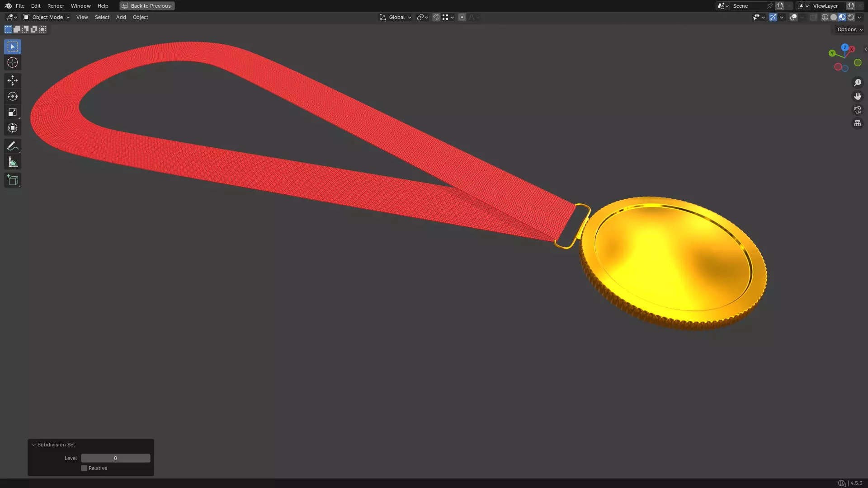This screenshot has height=488, width=868.
Task: Click the Subdivision Level value slider
Action: (x=115, y=458)
